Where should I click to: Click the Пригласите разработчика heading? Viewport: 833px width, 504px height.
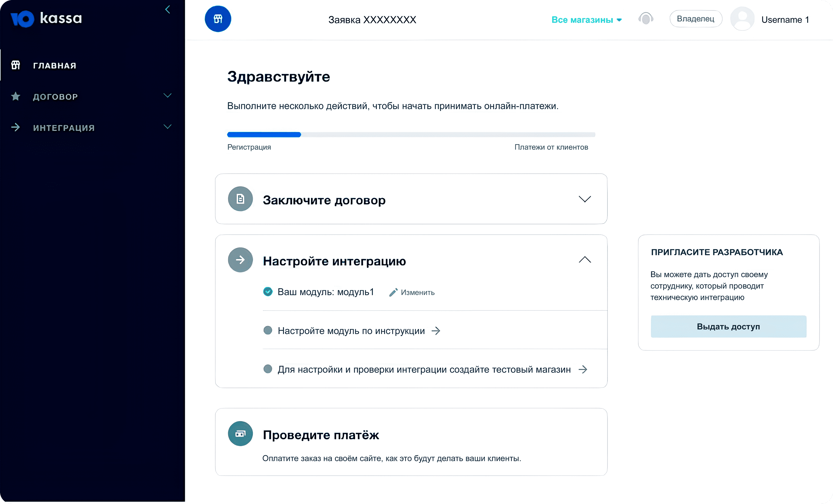point(717,252)
